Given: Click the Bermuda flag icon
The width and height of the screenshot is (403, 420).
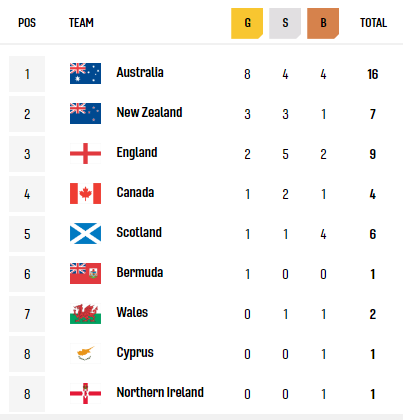Looking at the screenshot, I should coord(85,273).
